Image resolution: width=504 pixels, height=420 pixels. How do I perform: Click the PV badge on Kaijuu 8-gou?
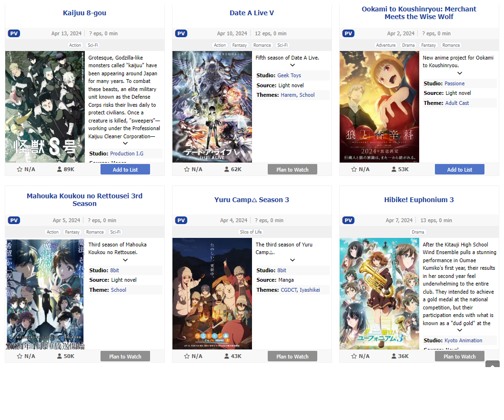point(14,33)
